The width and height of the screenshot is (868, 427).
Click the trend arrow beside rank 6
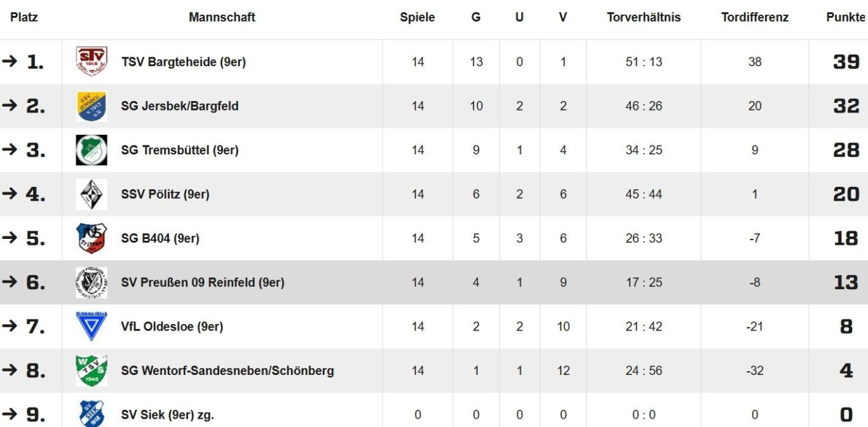[10, 281]
